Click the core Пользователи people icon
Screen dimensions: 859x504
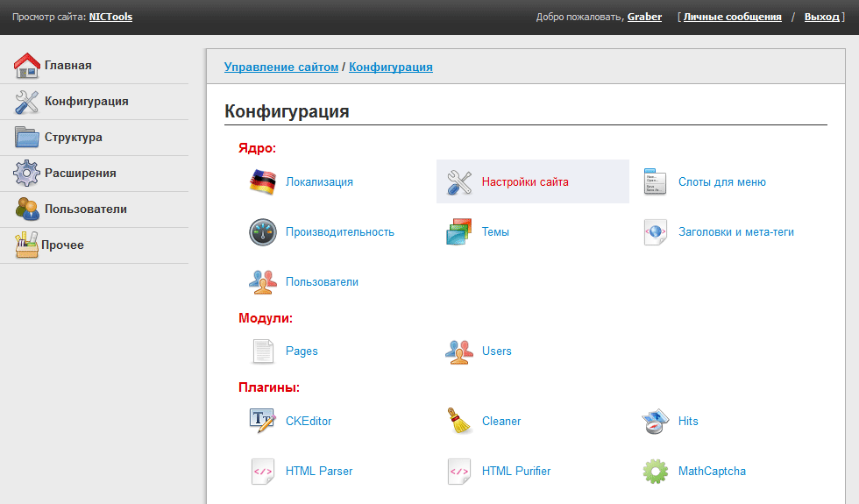(x=263, y=281)
